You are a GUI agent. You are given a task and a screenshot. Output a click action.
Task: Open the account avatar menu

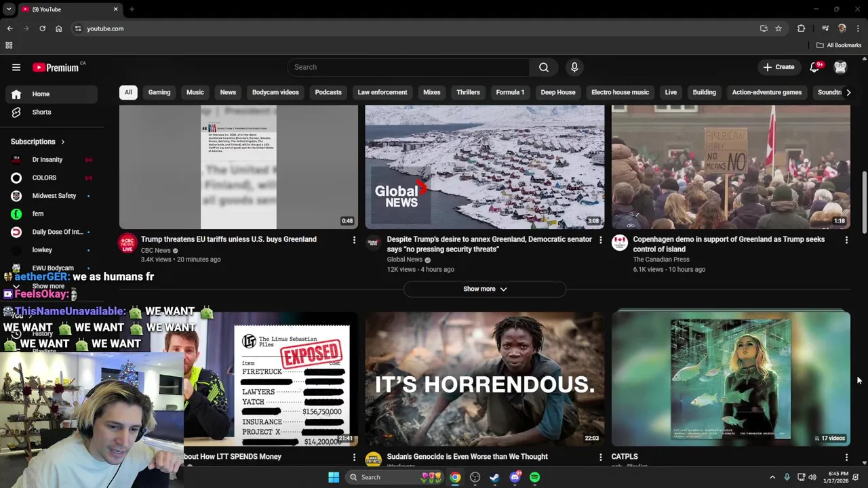(840, 67)
